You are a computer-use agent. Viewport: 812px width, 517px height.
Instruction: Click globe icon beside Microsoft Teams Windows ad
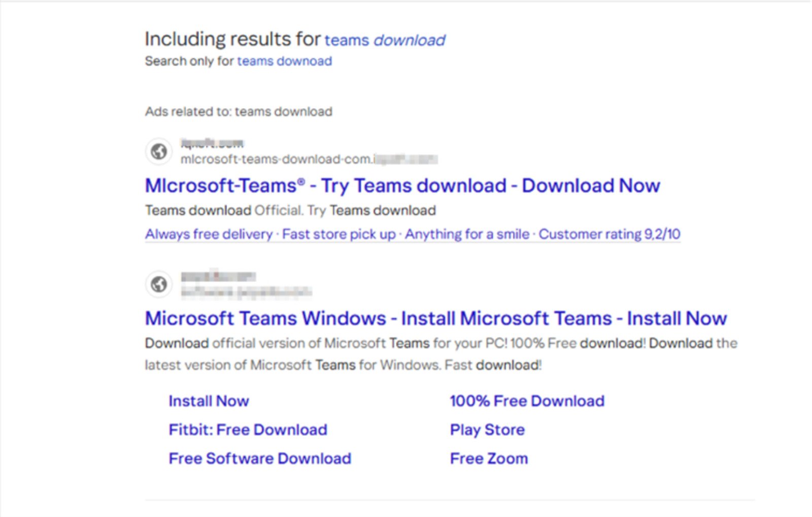click(159, 284)
